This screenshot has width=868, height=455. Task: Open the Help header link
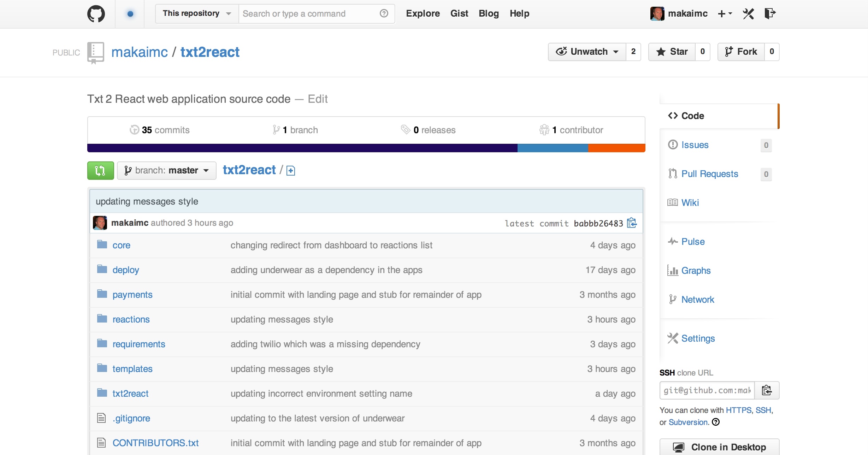click(519, 13)
